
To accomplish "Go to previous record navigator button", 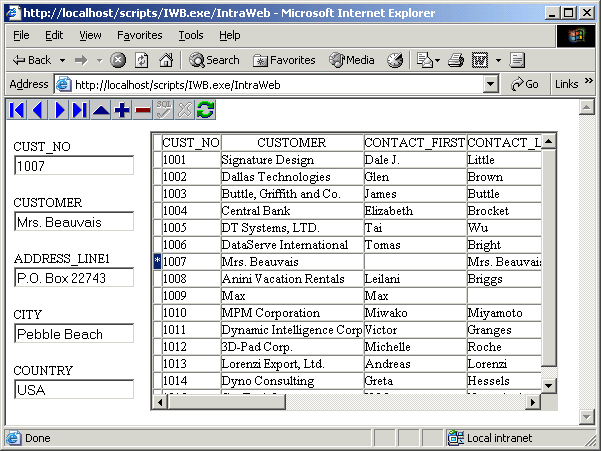I will click(38, 110).
